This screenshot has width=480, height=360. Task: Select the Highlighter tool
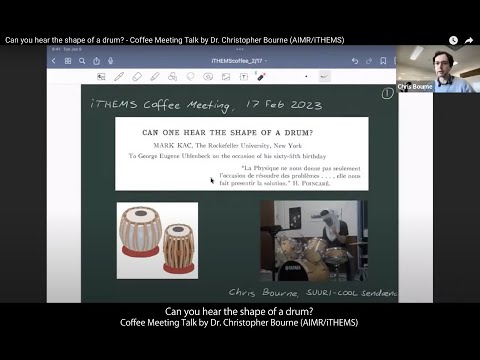click(x=155, y=77)
